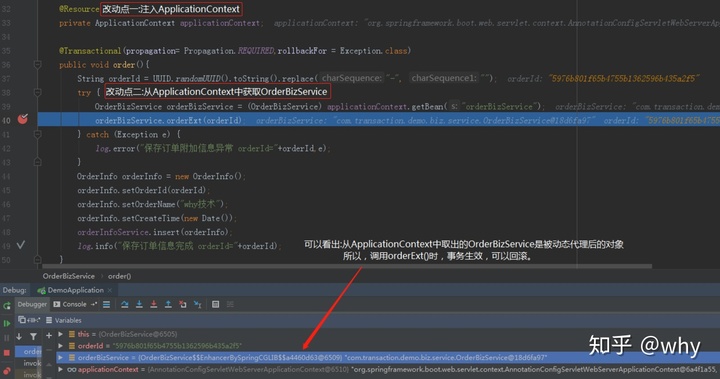Select applicationContext variable row
This screenshot has width=720, height=379.
[387, 369]
